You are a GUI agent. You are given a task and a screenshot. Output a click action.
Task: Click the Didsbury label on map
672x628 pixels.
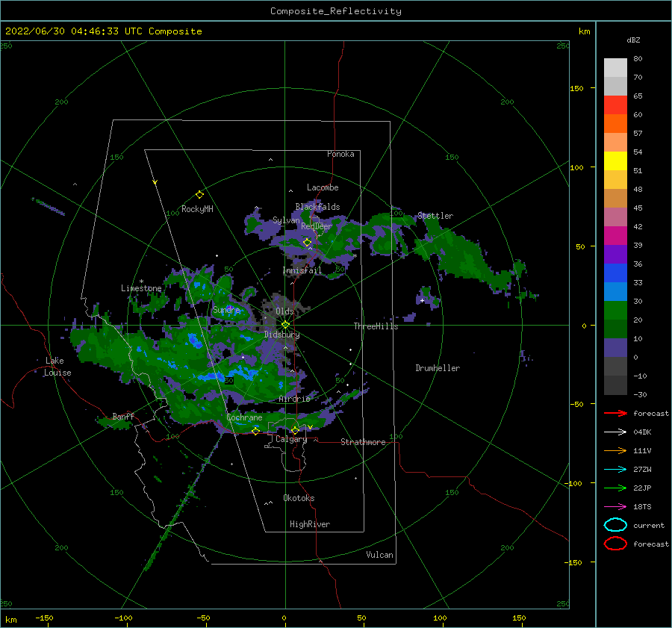(281, 335)
